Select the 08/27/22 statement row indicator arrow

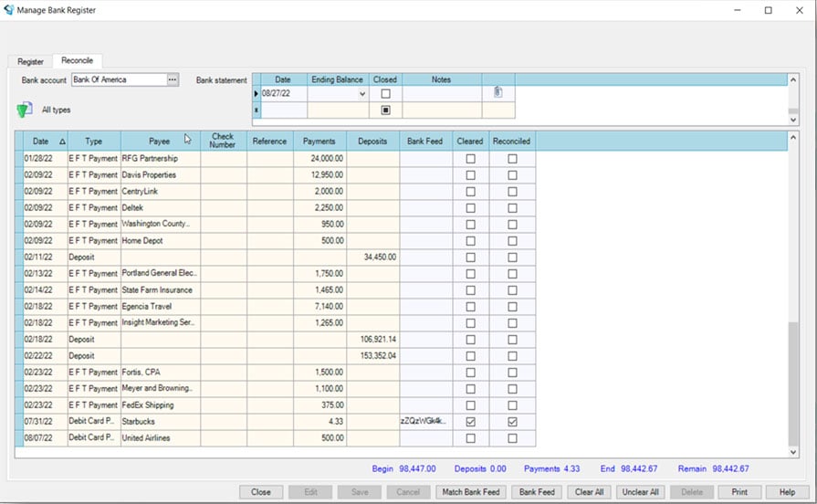pos(257,94)
